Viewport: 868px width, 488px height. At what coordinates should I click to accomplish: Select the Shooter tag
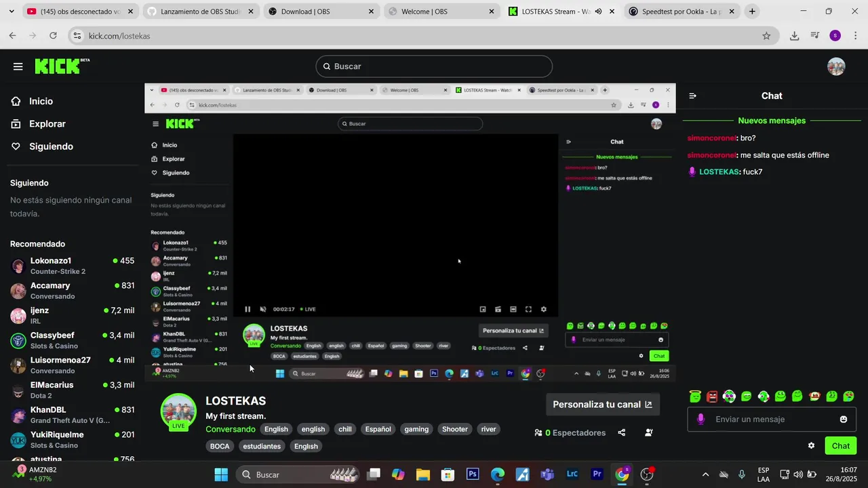point(455,429)
